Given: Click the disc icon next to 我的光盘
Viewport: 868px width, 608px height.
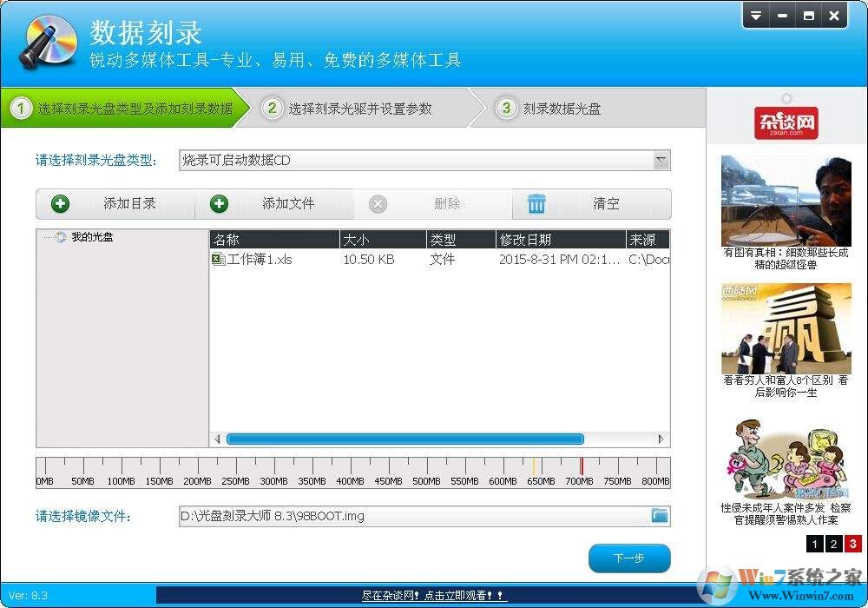Looking at the screenshot, I should click(60, 236).
